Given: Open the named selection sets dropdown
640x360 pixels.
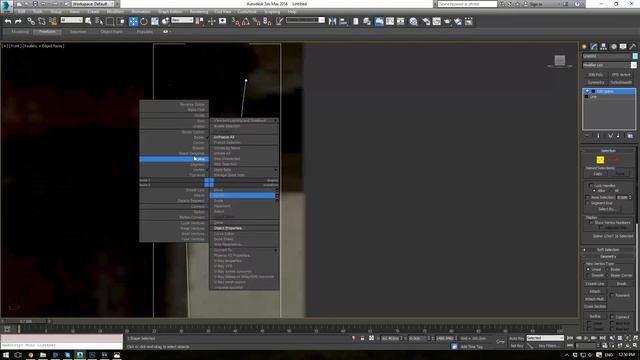Looking at the screenshot, I should point(305,20).
